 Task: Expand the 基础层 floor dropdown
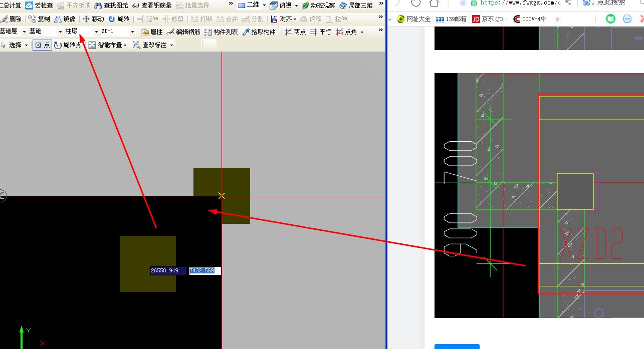coord(24,32)
